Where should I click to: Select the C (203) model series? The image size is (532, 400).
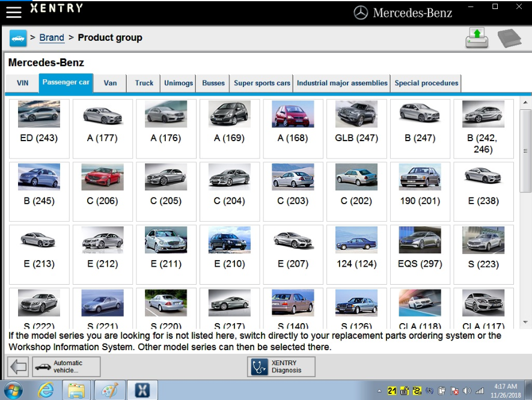click(x=293, y=192)
